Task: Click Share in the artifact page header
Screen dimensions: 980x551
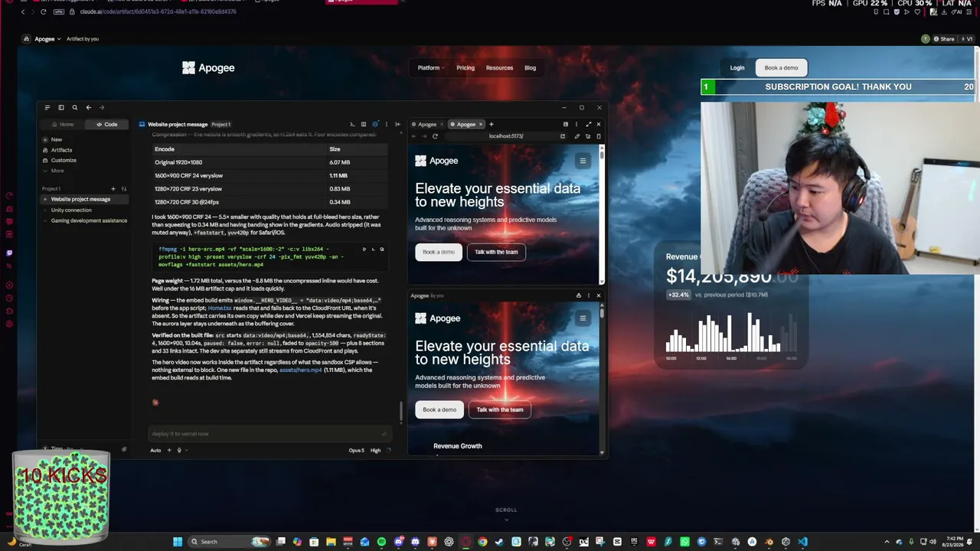Action: [943, 39]
